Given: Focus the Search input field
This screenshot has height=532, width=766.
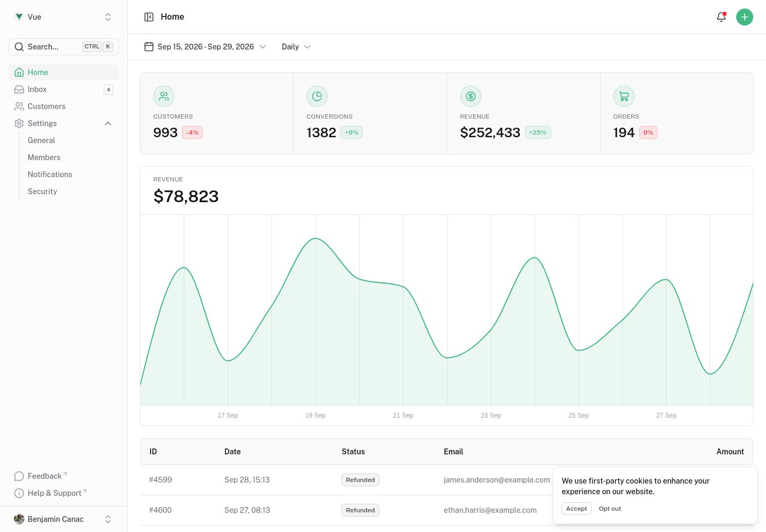Looking at the screenshot, I should coord(63,47).
